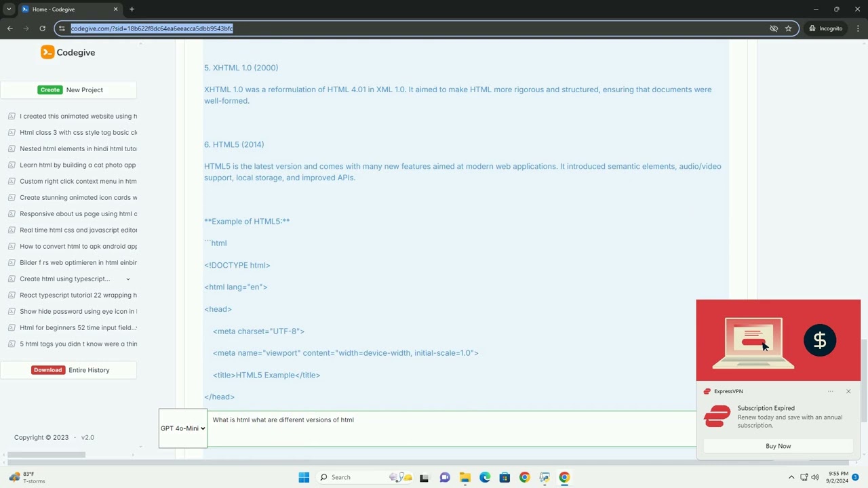
Task: Close the 'Home - Codegive' tab
Action: [x=115, y=9]
